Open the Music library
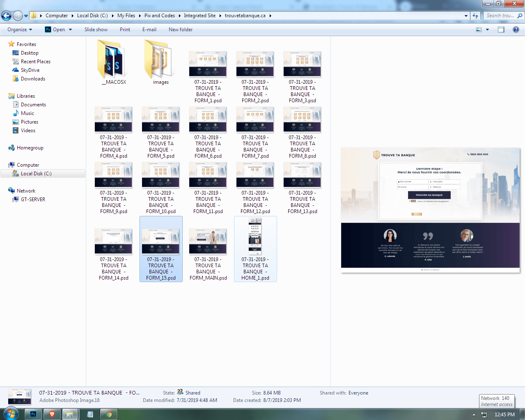The image size is (525, 420). [x=28, y=113]
